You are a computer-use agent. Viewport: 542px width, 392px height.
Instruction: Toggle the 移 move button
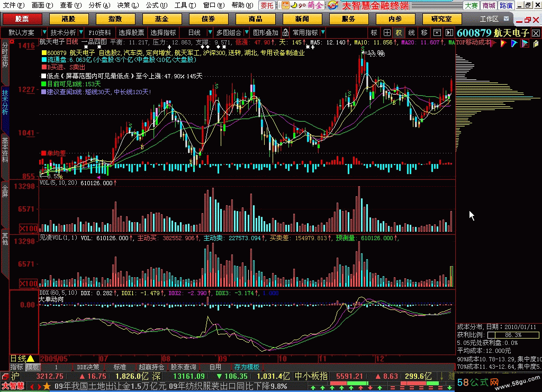click(424, 33)
